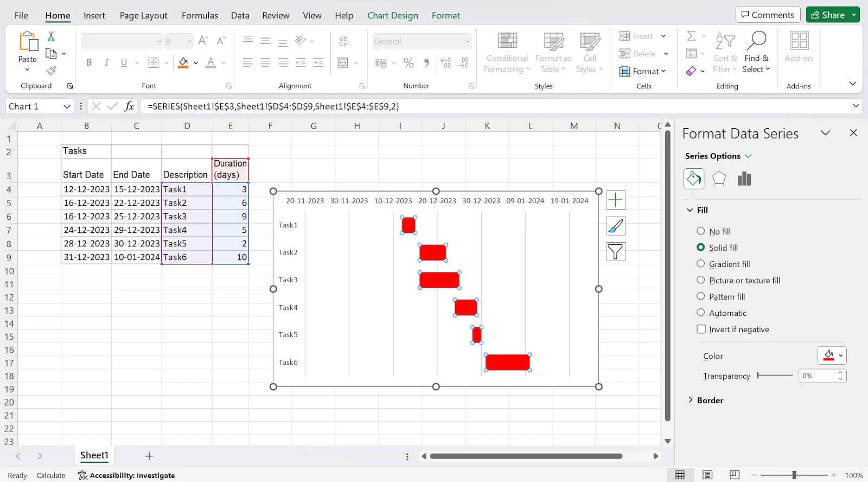Open Chart Styles paintbrush button
This screenshot has height=482, width=868.
click(x=616, y=226)
